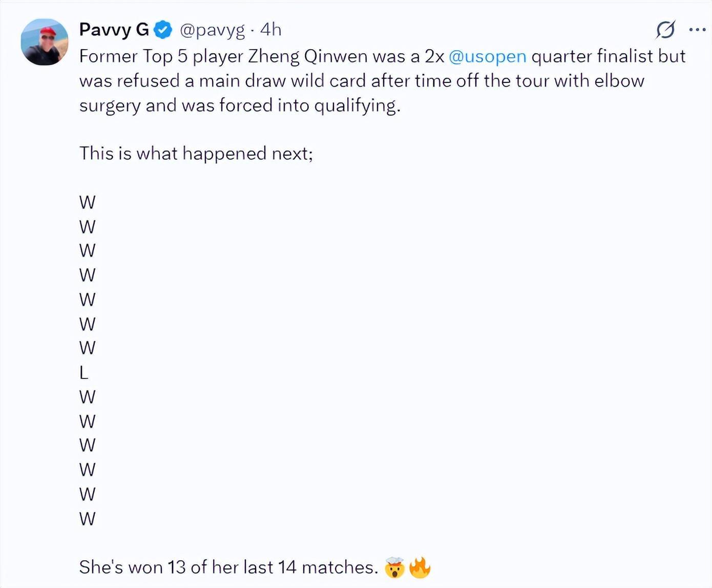The height and width of the screenshot is (588, 712).
Task: Click the exploding head emoji
Action: (x=394, y=568)
